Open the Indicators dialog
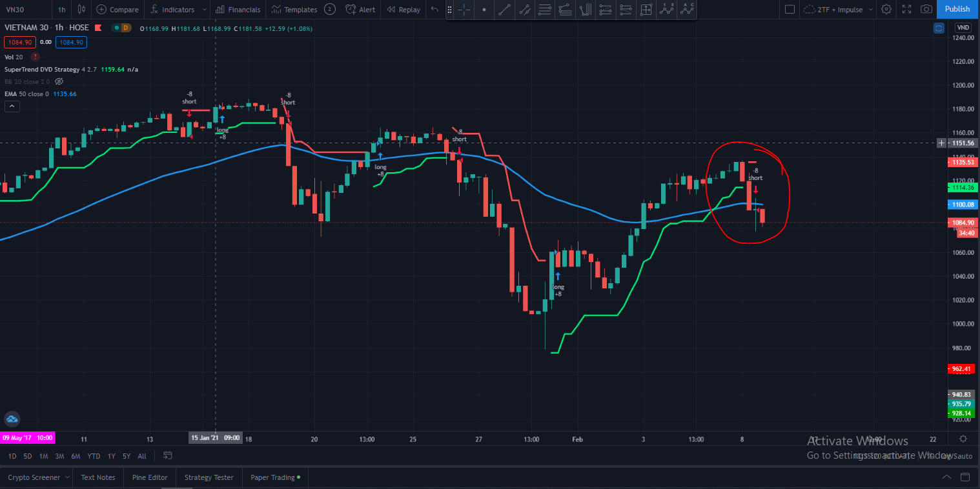Screen dimensions: 980x489 [172, 9]
